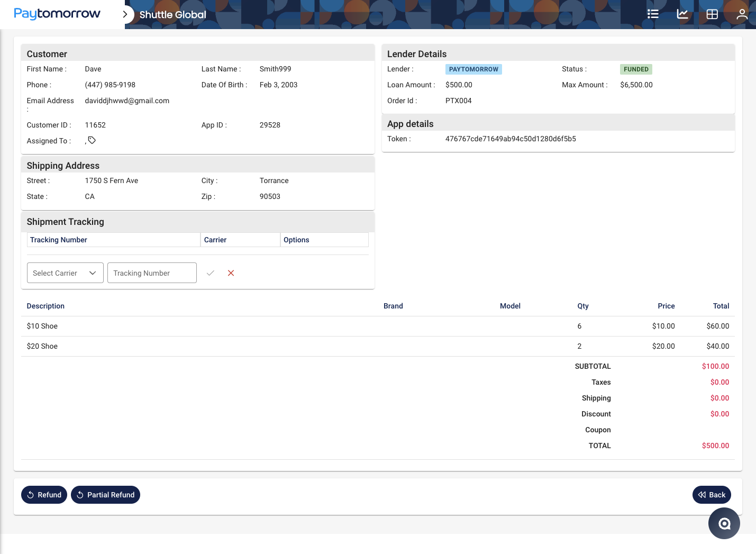Select the last name Smith999
This screenshot has height=554, width=756.
pyautogui.click(x=275, y=69)
